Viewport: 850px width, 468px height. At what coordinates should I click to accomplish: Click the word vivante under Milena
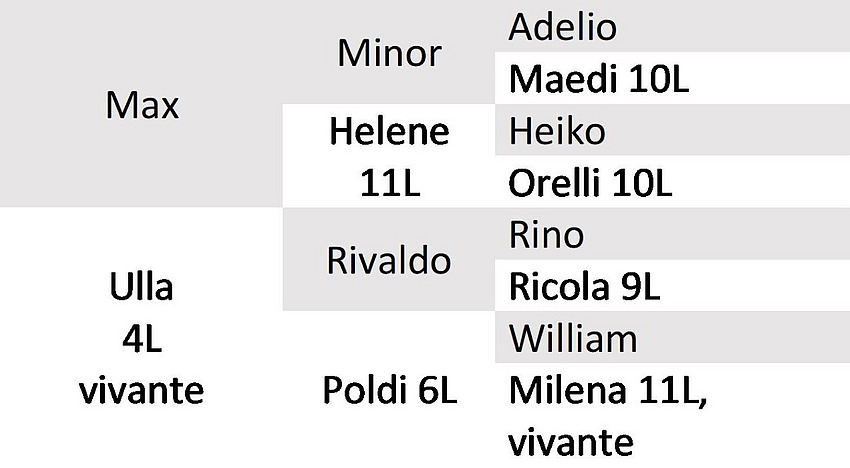(x=571, y=441)
